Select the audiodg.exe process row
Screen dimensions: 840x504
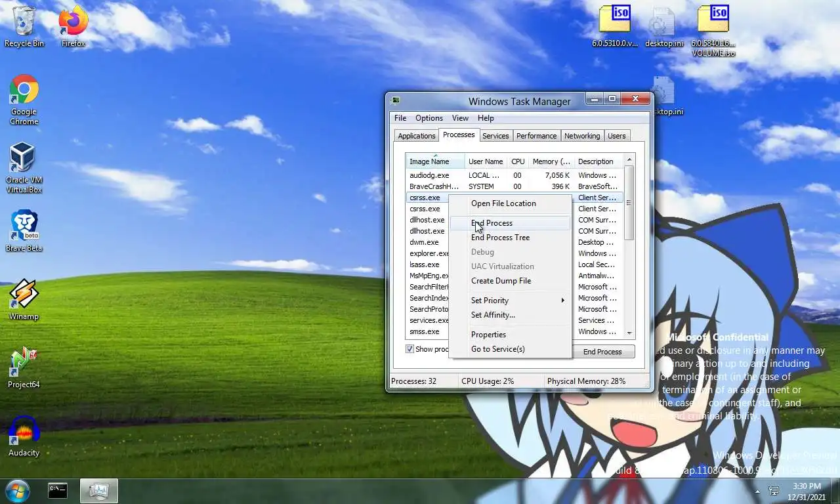pyautogui.click(x=514, y=175)
